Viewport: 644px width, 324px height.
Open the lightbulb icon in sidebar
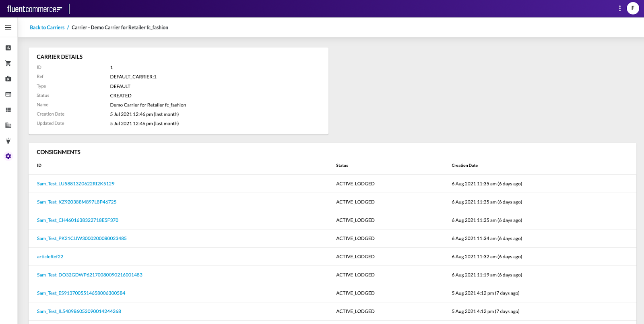(8, 141)
